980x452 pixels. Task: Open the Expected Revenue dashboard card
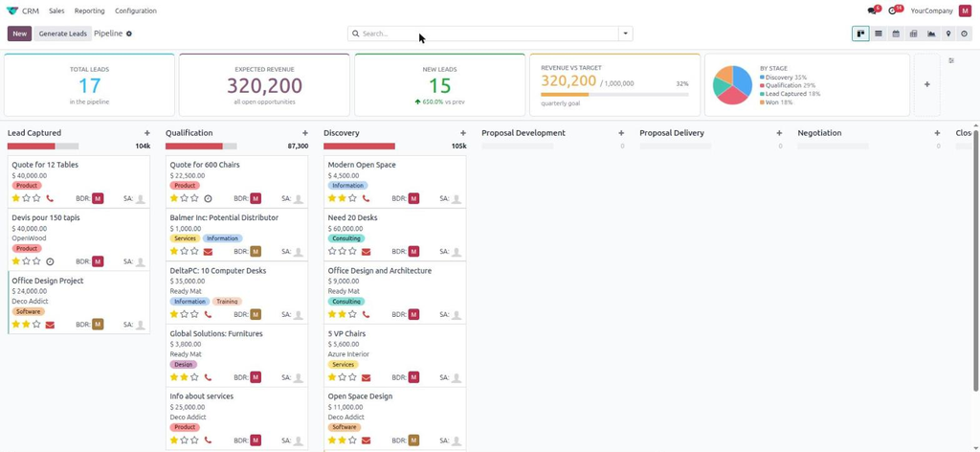tap(264, 85)
